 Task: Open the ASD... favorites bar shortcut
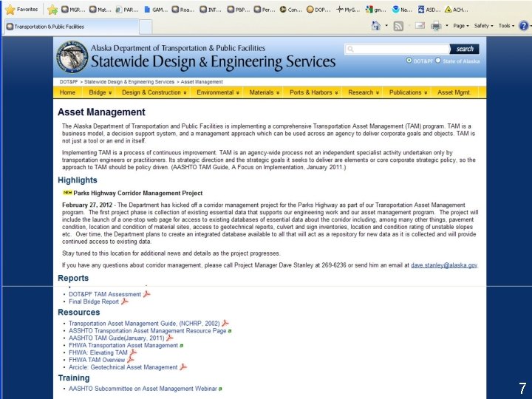(429, 10)
